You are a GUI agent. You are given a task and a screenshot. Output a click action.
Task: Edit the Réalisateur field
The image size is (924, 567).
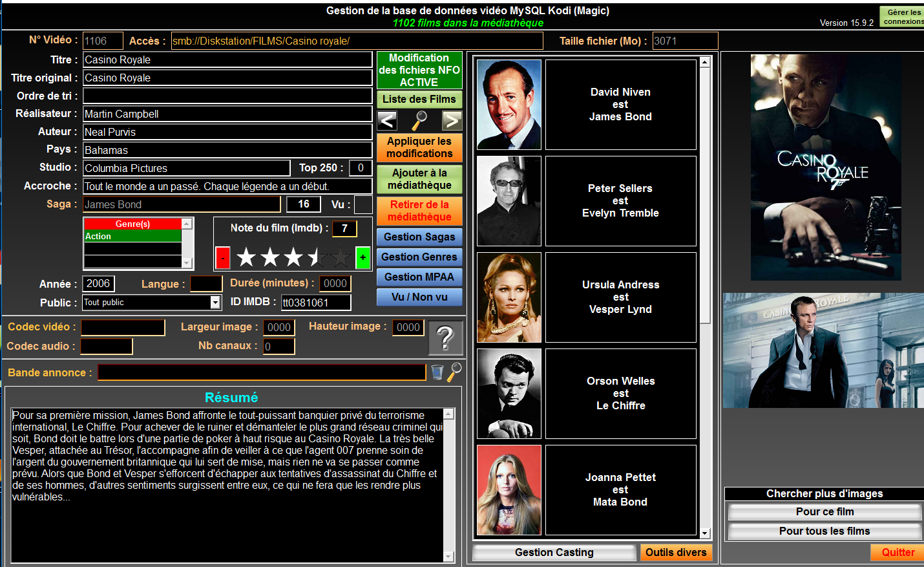tap(227, 114)
